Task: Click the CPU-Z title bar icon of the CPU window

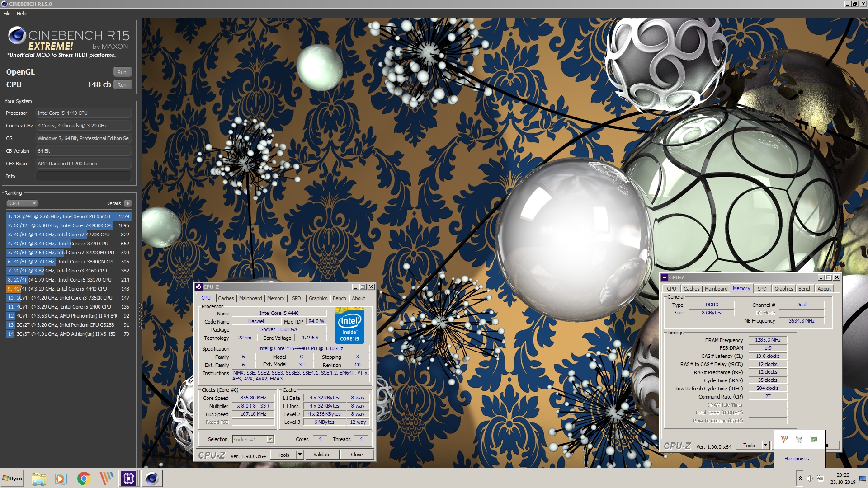Action: [x=199, y=287]
